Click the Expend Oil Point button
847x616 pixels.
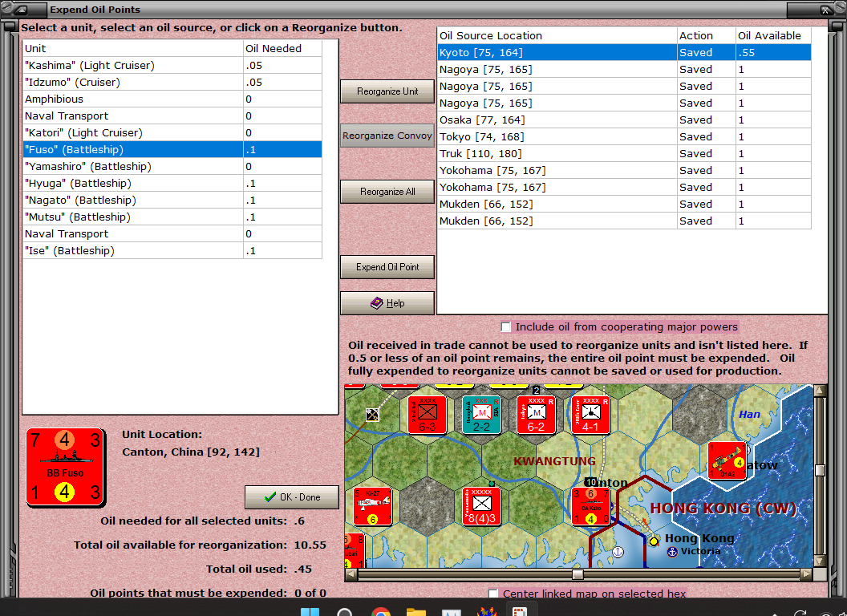pyautogui.click(x=387, y=267)
